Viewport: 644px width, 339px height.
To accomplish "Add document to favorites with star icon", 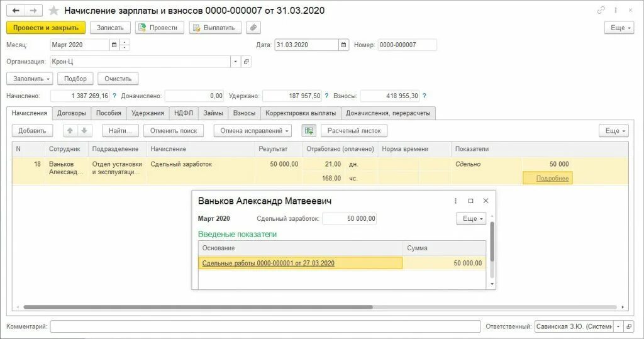I will pos(54,11).
